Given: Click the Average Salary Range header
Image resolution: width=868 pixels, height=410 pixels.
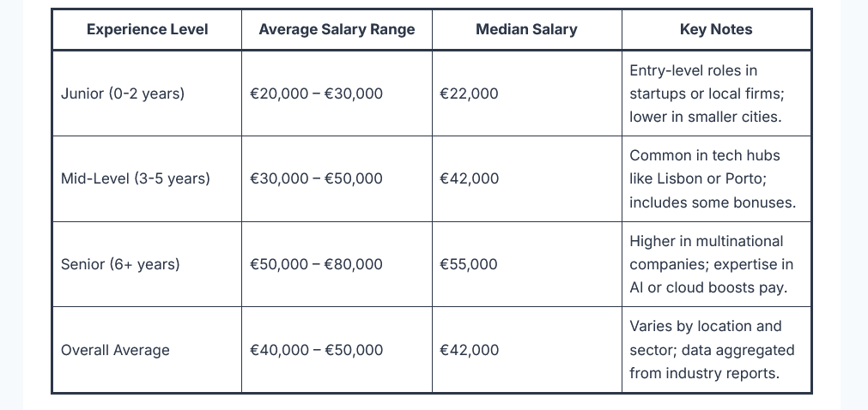Looking at the screenshot, I should (337, 29).
